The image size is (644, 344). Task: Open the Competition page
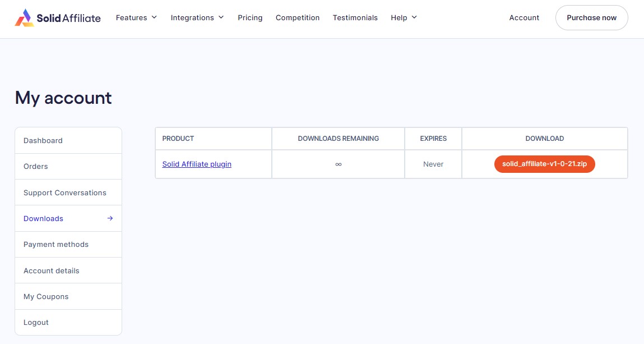298,17
